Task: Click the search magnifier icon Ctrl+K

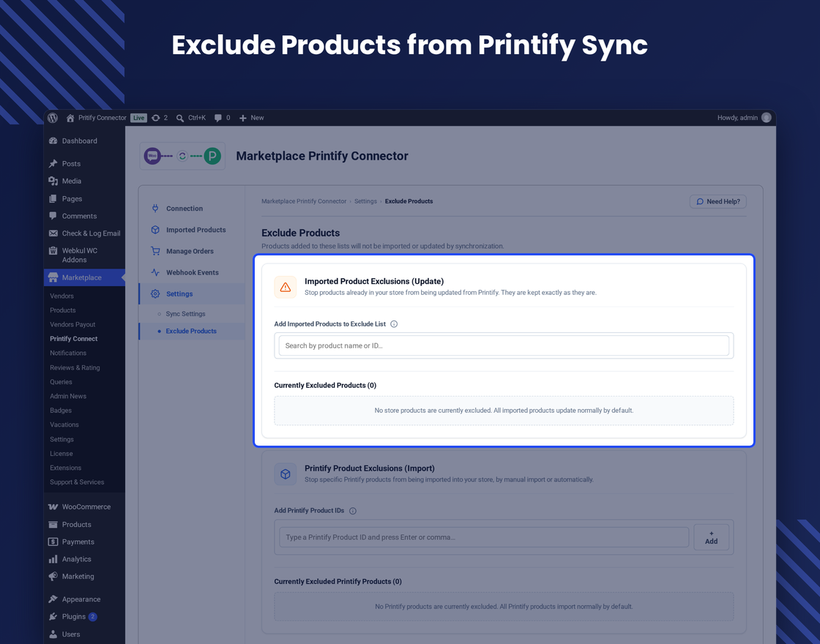Action: (x=180, y=118)
